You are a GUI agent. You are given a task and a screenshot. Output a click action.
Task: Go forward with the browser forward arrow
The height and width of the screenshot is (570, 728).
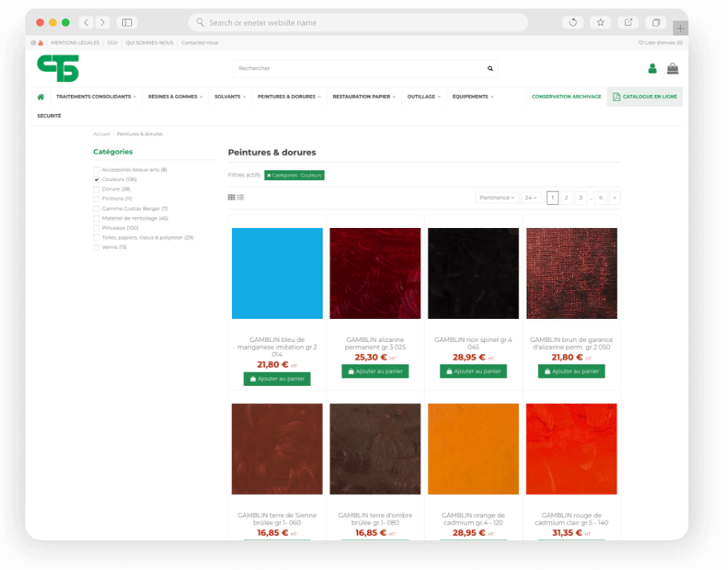tap(102, 22)
